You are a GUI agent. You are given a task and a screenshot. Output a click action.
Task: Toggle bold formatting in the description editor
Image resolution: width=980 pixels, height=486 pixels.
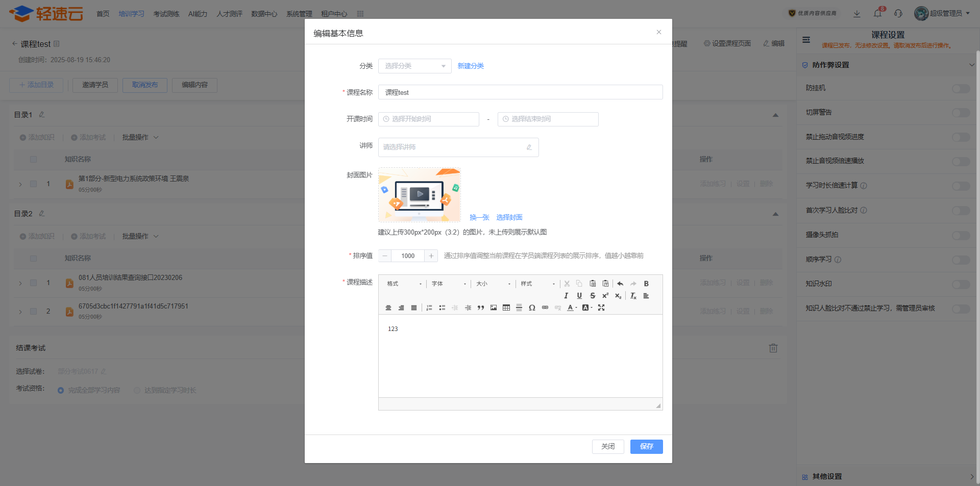coord(646,284)
